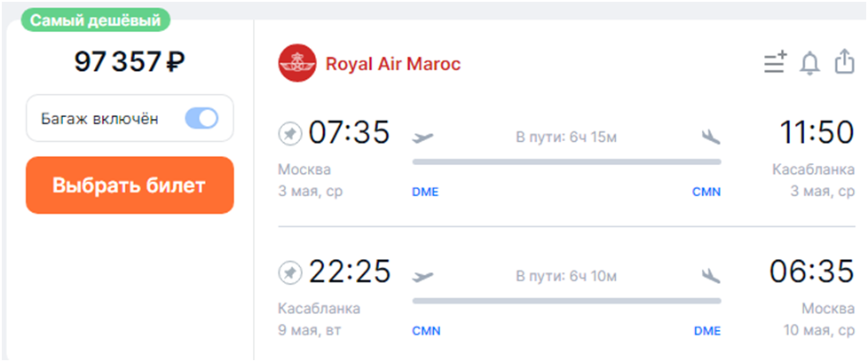Click the bell price alert icon
Image resolution: width=868 pixels, height=362 pixels.
(x=809, y=63)
